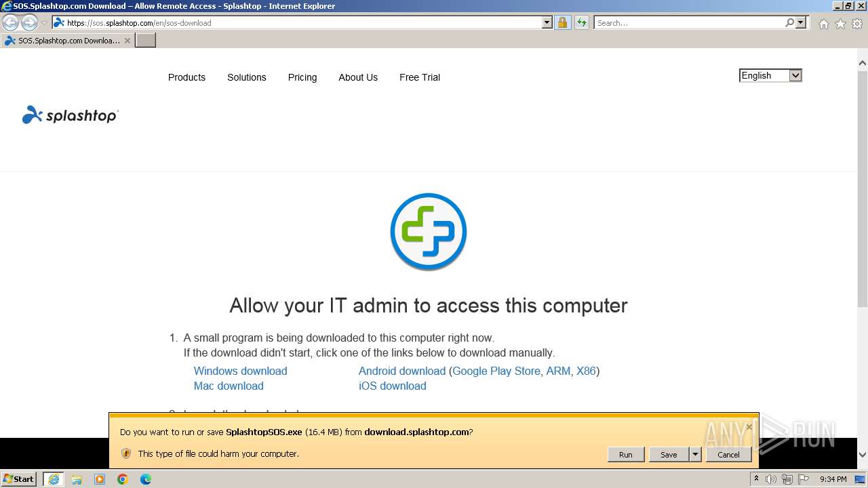The image size is (868, 488).
Task: Click the iOS download link
Action: (393, 386)
